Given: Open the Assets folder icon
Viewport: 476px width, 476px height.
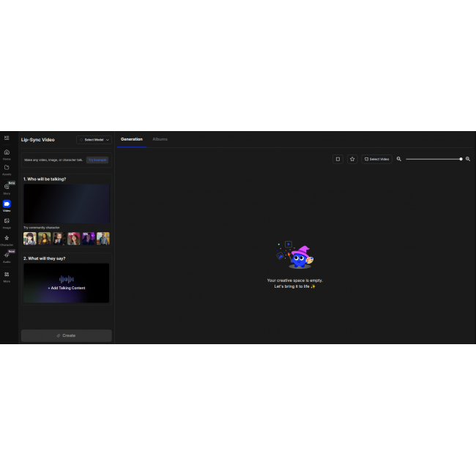Looking at the screenshot, I should (x=7, y=168).
